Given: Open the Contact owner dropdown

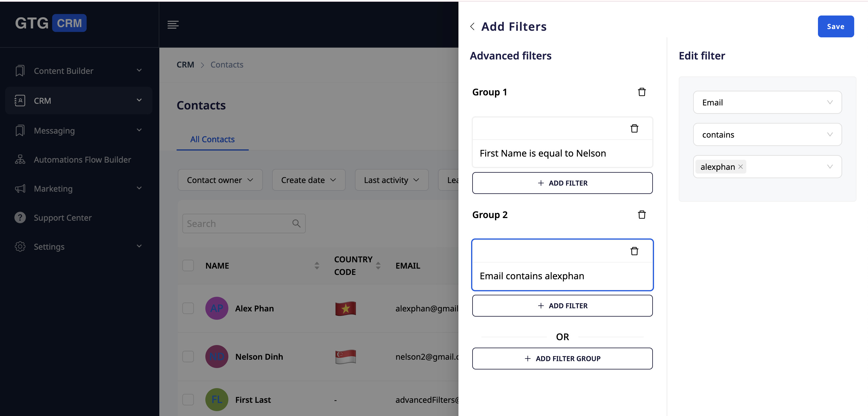Looking at the screenshot, I should point(220,180).
